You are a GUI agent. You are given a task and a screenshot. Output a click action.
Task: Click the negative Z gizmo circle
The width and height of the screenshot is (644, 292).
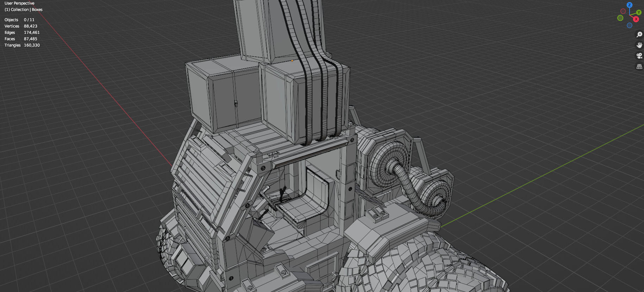(x=630, y=25)
